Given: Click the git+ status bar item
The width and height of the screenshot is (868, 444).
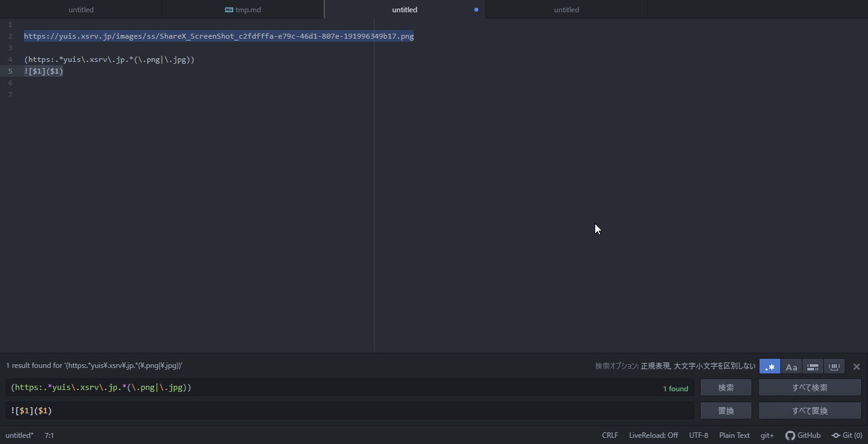Looking at the screenshot, I should 767,435.
